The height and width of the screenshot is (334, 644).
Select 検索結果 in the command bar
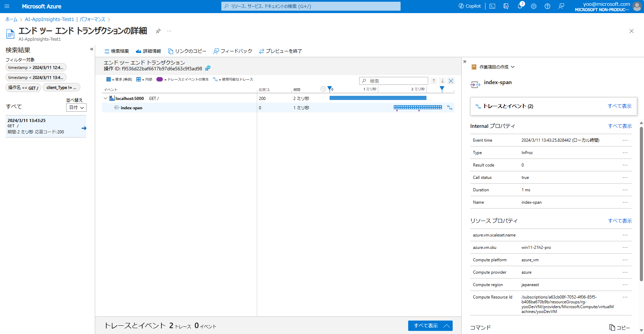pos(116,51)
